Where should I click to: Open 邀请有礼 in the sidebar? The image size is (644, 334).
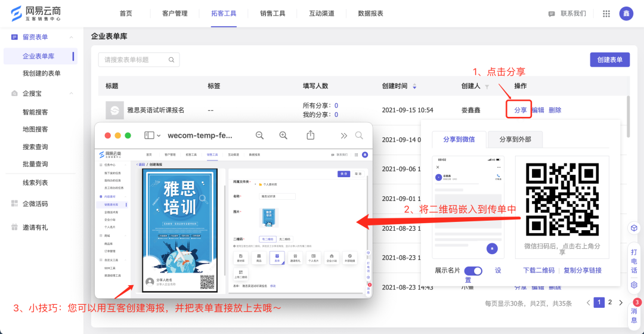coord(35,228)
